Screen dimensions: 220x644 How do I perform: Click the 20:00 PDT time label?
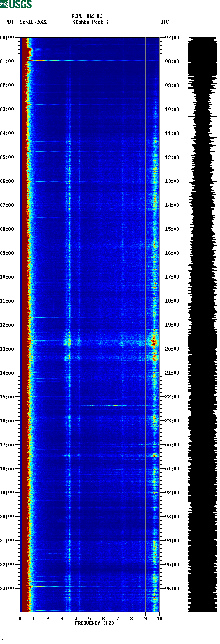click(7, 517)
